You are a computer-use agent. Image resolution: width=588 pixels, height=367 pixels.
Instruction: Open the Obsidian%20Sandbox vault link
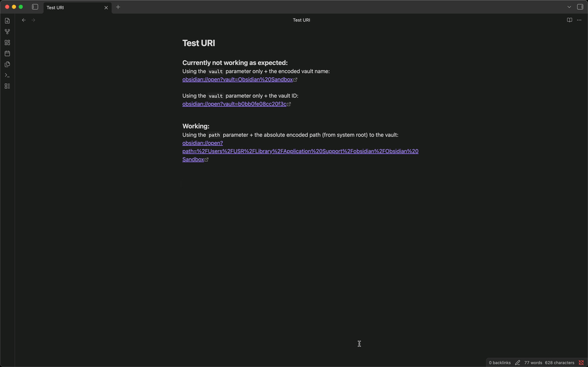238,80
